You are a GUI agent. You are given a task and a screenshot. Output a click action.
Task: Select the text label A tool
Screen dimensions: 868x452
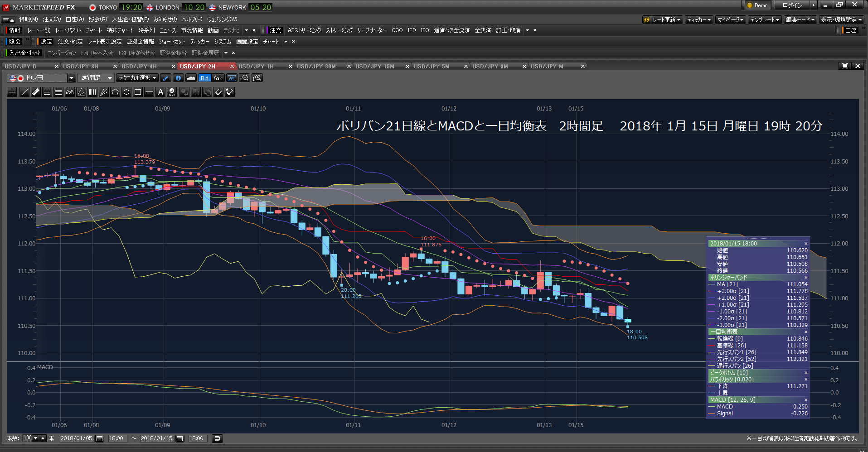(x=160, y=92)
